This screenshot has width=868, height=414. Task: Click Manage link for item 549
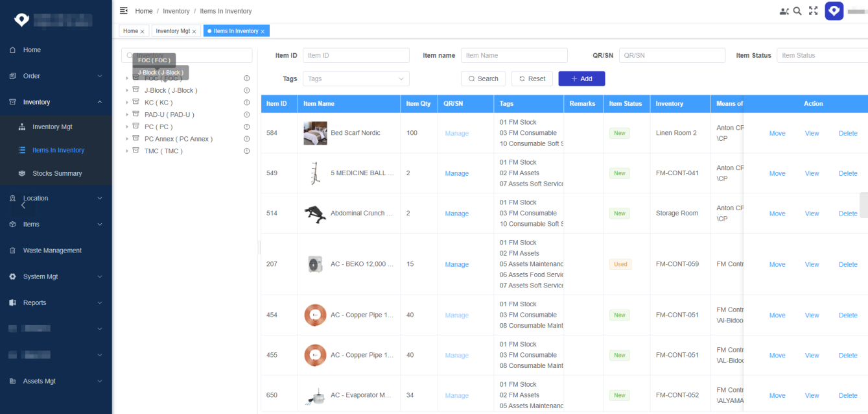(x=456, y=173)
